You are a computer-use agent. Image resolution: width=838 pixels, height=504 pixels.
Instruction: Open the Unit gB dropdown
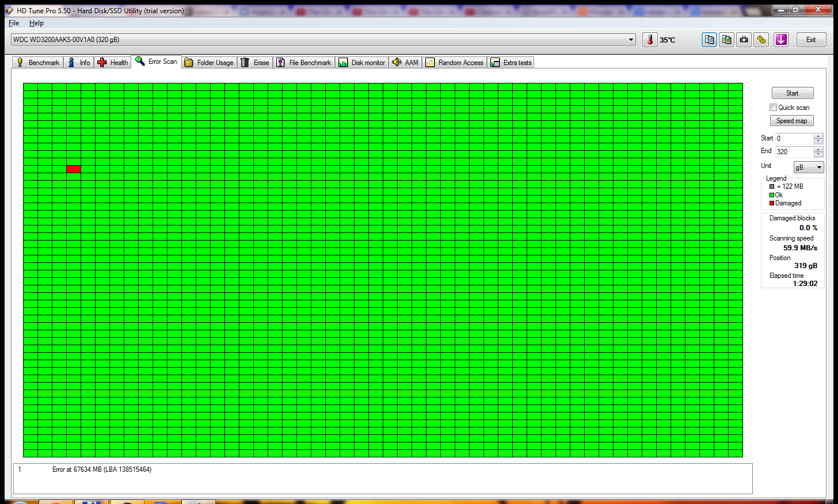pyautogui.click(x=809, y=167)
